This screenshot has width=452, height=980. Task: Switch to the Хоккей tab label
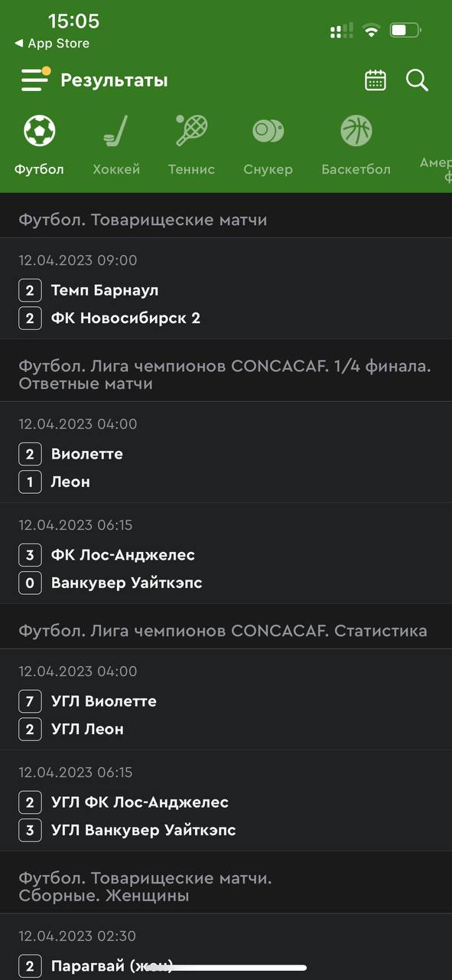pyautogui.click(x=116, y=169)
